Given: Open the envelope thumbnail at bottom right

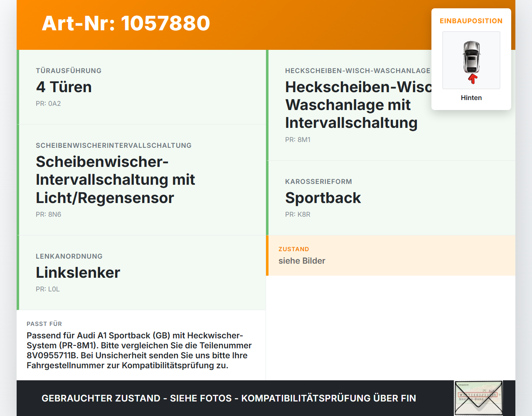Looking at the screenshot, I should point(478,398).
